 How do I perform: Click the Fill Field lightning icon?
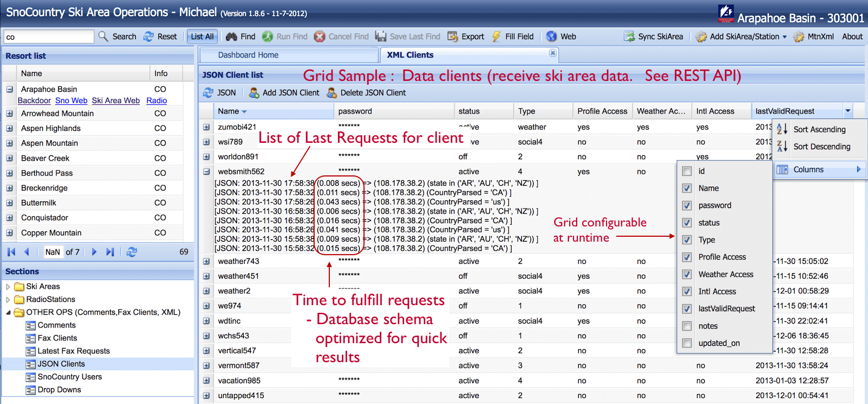[496, 36]
